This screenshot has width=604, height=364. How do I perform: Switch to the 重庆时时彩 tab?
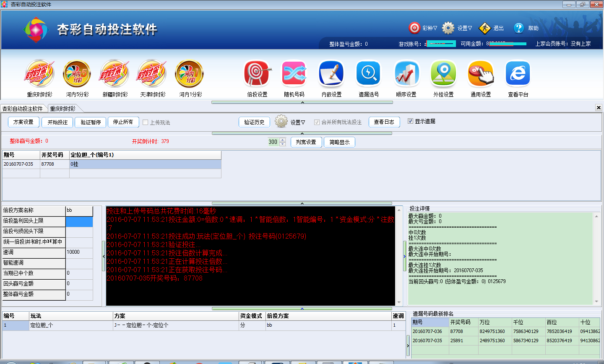coord(63,109)
